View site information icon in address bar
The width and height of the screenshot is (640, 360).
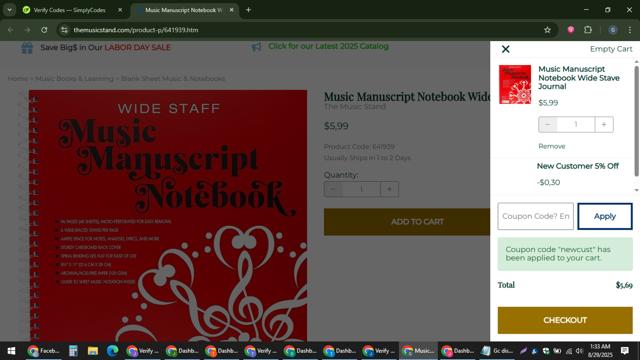pyautogui.click(x=64, y=30)
